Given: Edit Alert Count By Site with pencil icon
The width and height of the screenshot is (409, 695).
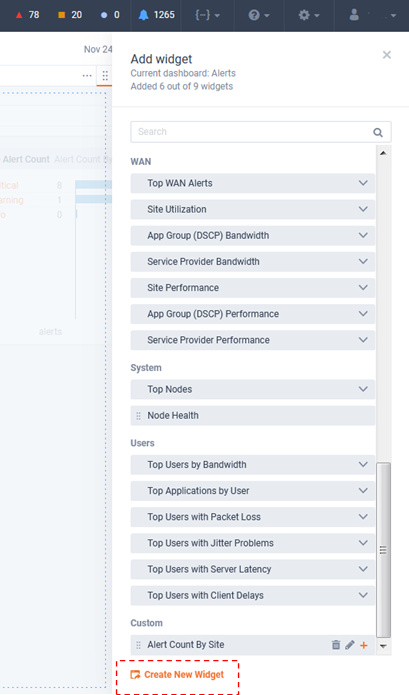Looking at the screenshot, I should coord(350,645).
